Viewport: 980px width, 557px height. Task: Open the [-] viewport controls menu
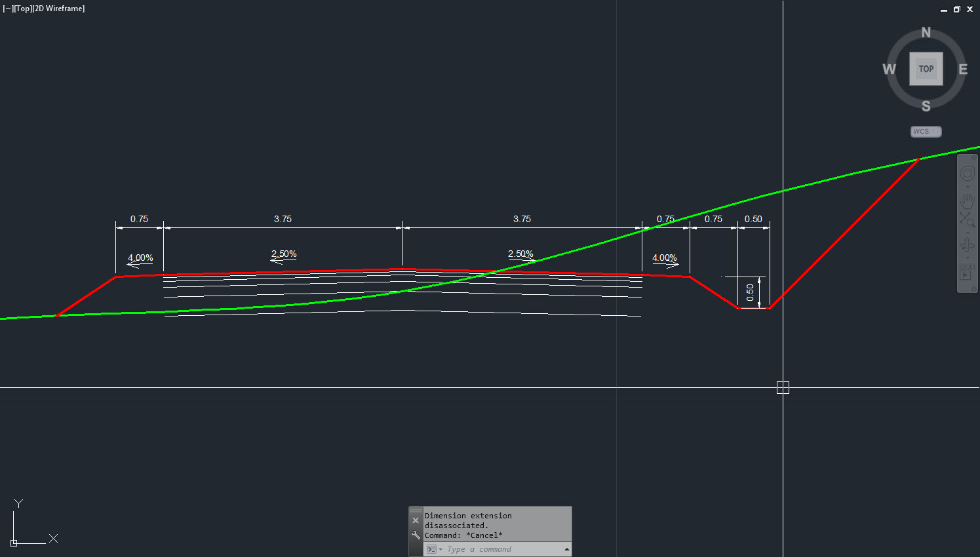(7, 9)
